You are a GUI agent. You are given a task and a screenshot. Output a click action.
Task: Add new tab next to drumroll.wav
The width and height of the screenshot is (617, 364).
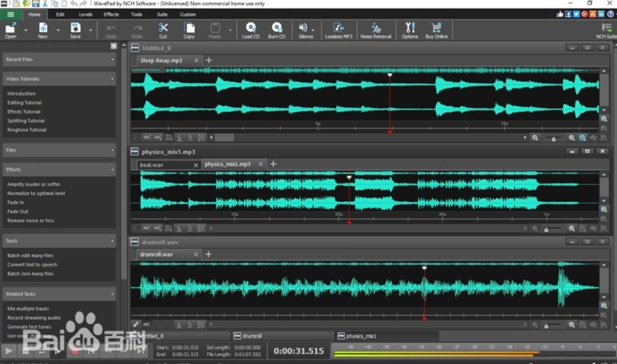pyautogui.click(x=208, y=254)
